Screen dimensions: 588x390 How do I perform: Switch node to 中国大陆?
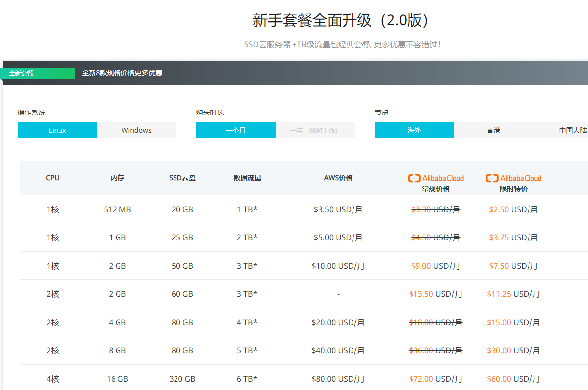573,130
